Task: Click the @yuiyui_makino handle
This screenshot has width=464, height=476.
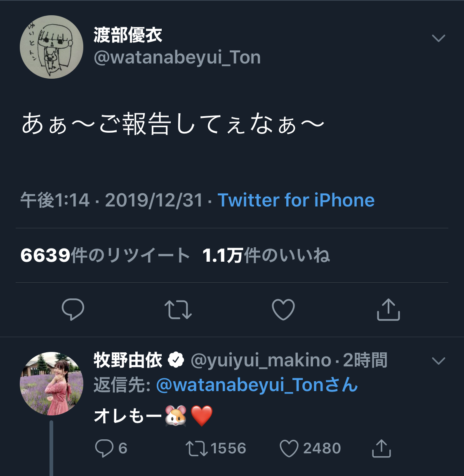Action: (261, 360)
